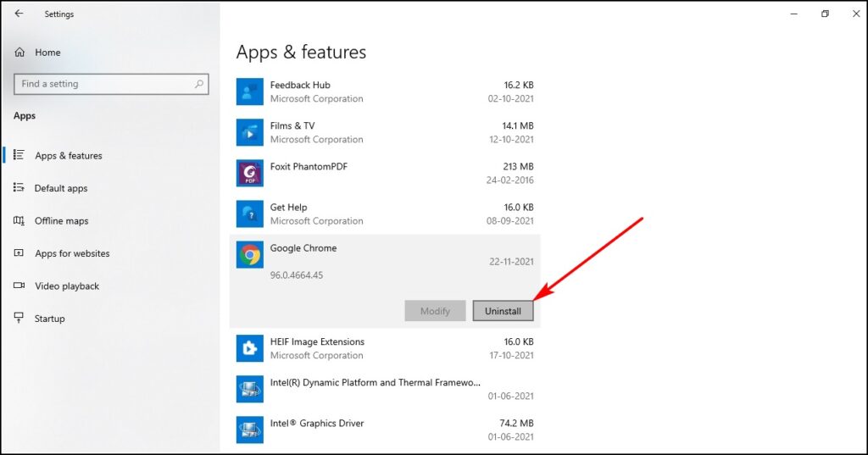Click the Foxit PhantomPDF app icon
The image size is (868, 455).
(x=250, y=173)
